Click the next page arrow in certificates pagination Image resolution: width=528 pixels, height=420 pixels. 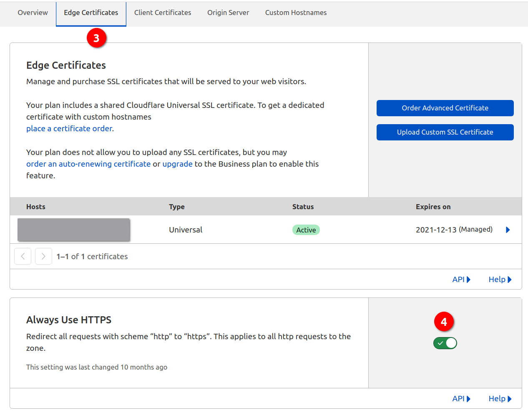(x=43, y=256)
